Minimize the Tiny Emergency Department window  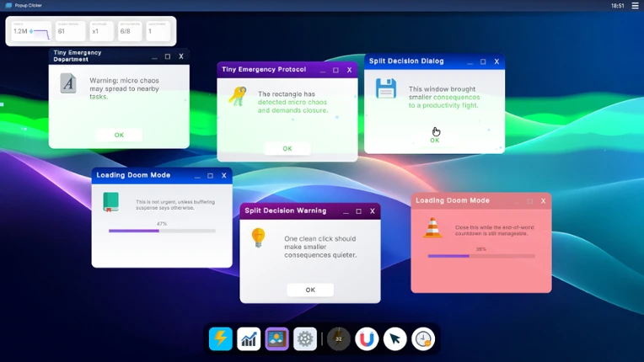click(154, 56)
